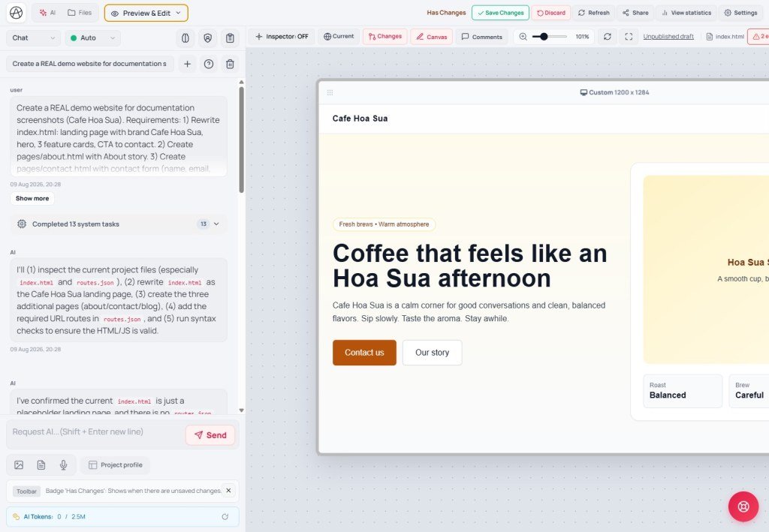
Task: Click the clipboard icon in chat header
Action: pos(230,38)
